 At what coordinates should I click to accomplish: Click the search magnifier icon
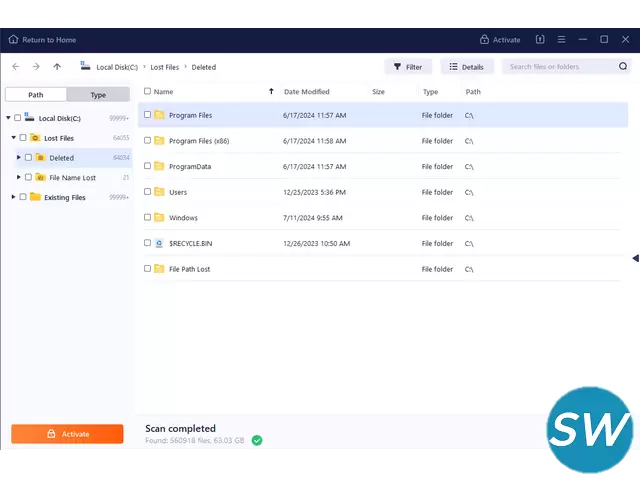621,67
